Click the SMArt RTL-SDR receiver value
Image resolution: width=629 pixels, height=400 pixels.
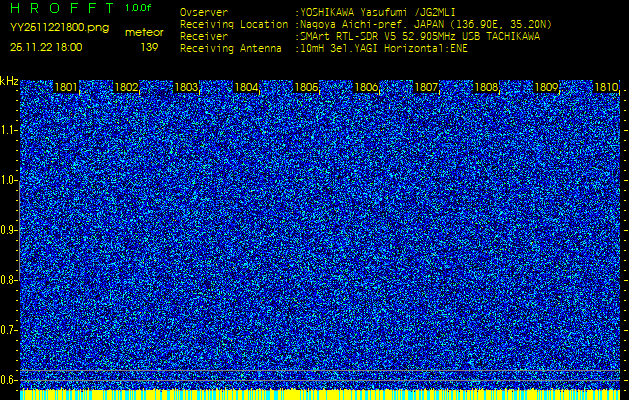pos(420,37)
